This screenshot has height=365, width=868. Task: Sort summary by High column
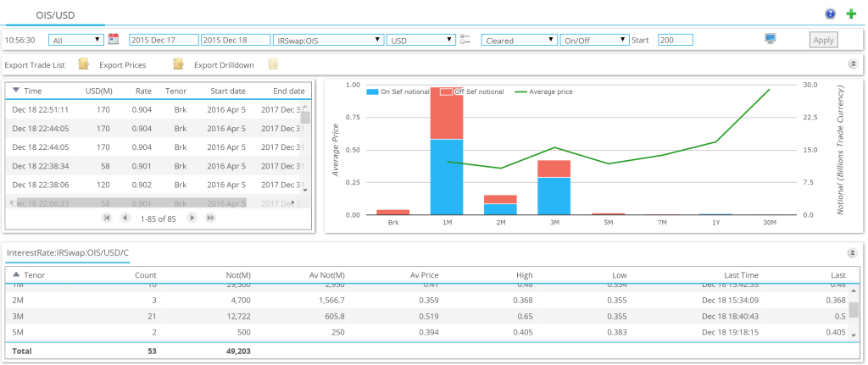[x=524, y=275]
